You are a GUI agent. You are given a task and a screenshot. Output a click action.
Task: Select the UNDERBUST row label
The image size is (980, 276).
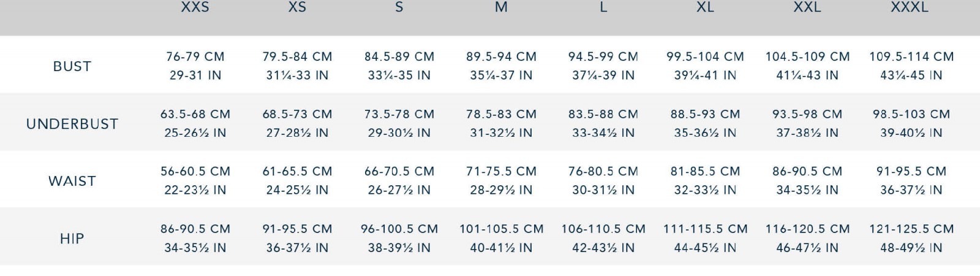pyautogui.click(x=72, y=124)
